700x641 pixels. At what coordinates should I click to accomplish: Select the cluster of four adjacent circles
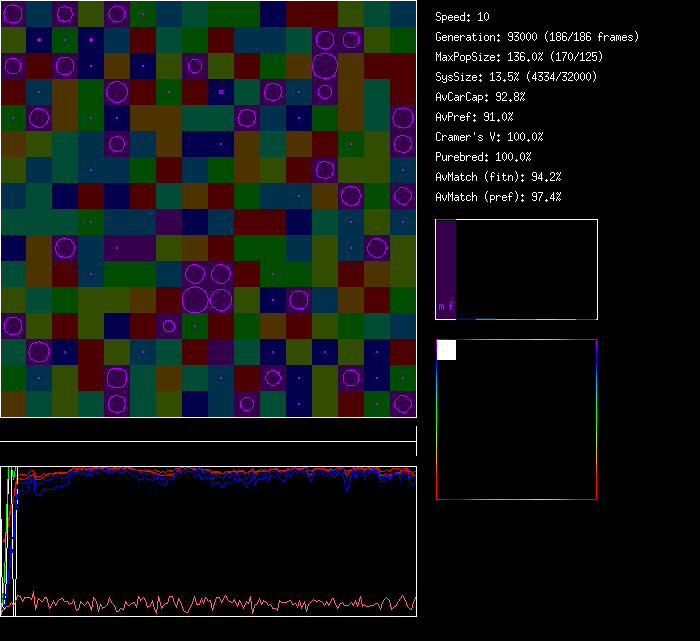(208, 287)
